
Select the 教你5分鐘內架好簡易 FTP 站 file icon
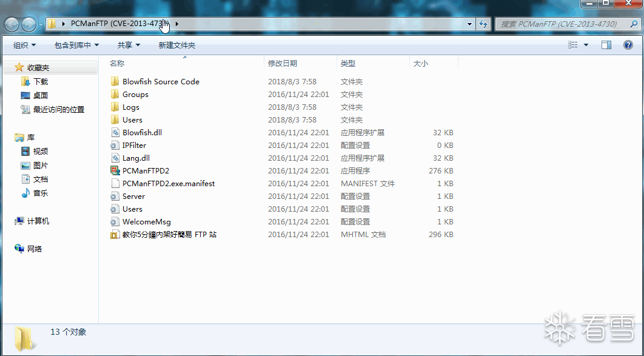point(115,235)
